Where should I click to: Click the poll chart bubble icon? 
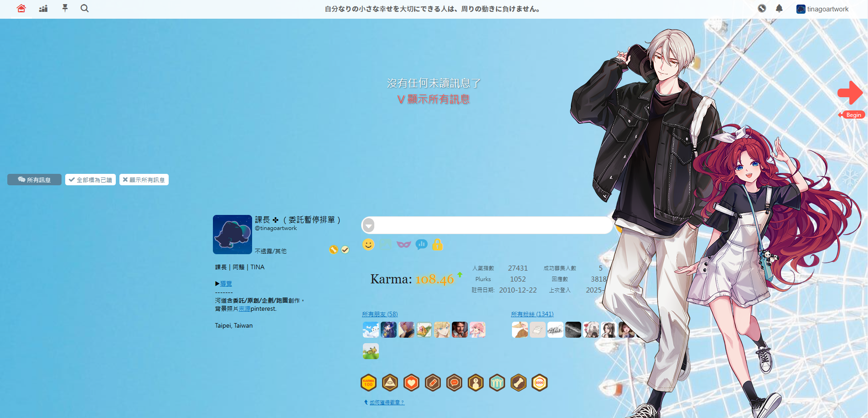click(x=422, y=245)
